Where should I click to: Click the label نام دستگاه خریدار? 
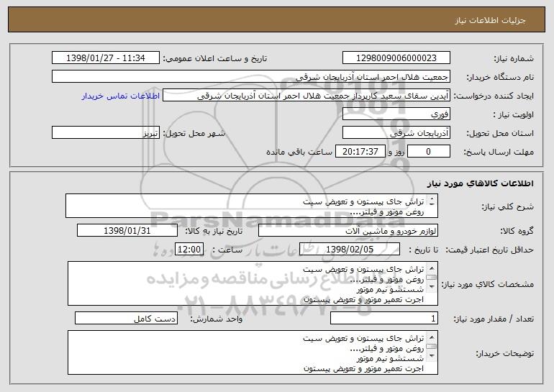coord(500,77)
